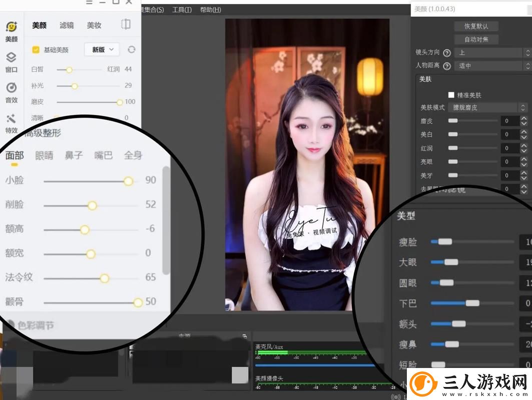The height and width of the screenshot is (400, 532).
Task: Click the 额宽 slider handle
Action: [x=91, y=254]
